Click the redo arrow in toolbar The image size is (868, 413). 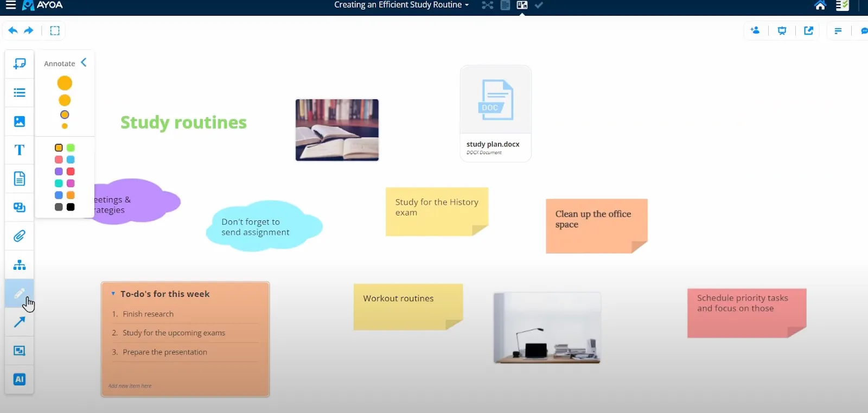coord(29,30)
